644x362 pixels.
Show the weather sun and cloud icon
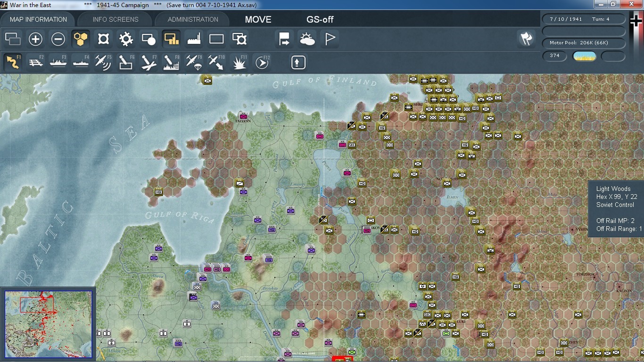point(307,39)
